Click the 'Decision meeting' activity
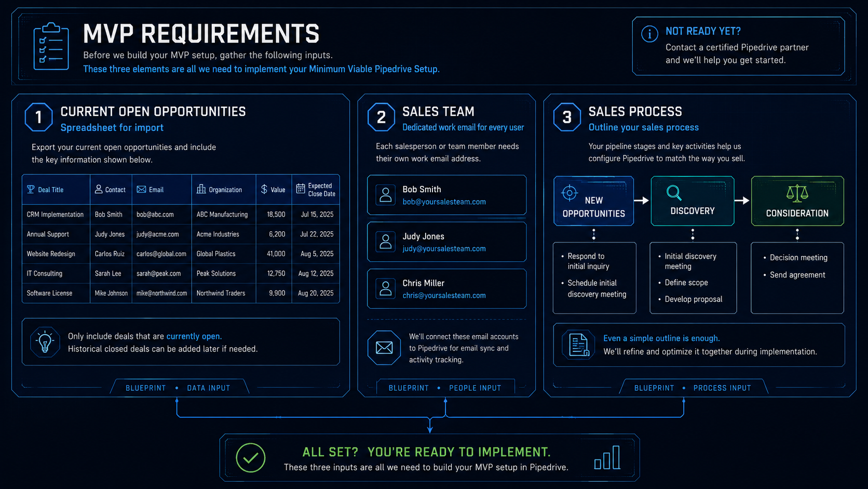This screenshot has width=868, height=489. point(798,258)
